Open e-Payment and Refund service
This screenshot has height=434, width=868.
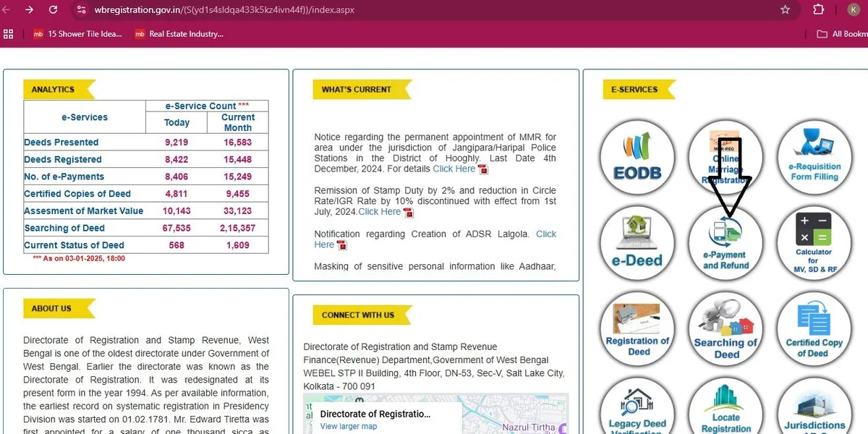click(x=726, y=242)
